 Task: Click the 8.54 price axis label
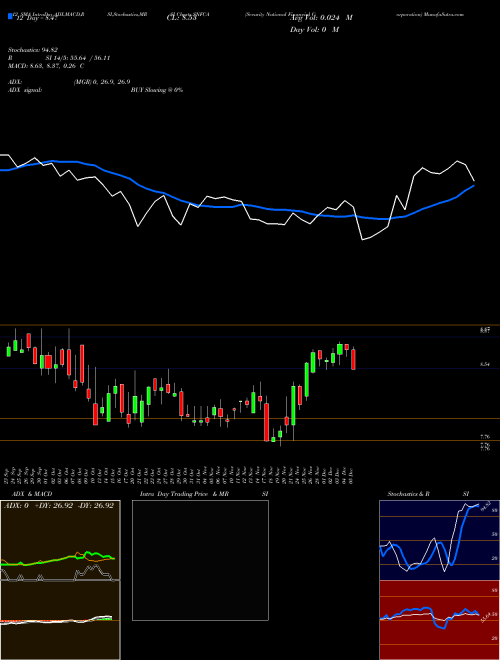485,365
